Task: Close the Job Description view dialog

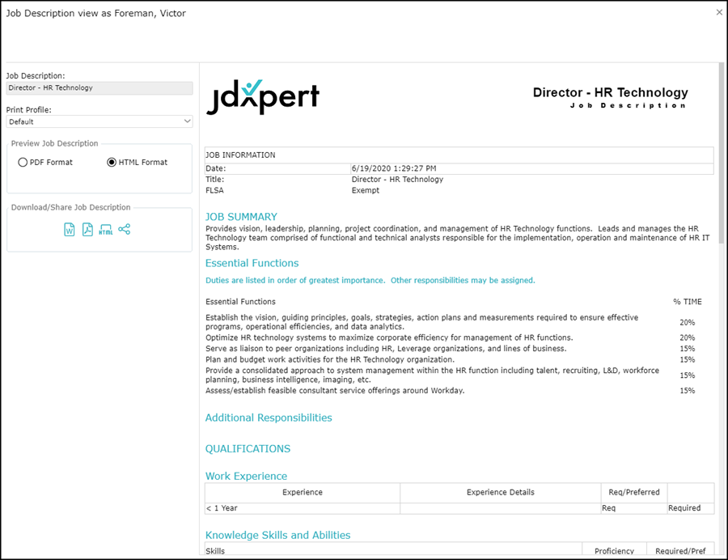Action: point(720,12)
